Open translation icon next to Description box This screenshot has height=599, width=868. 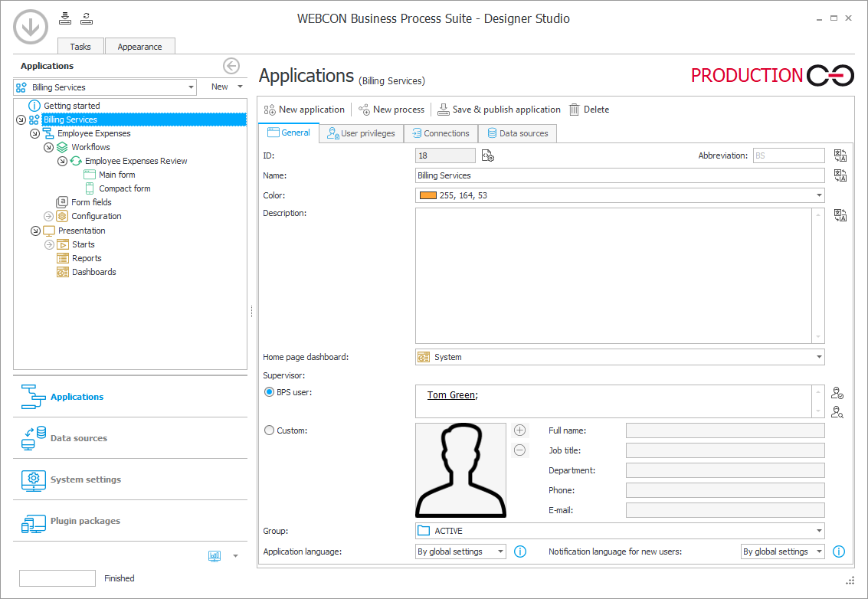840,215
